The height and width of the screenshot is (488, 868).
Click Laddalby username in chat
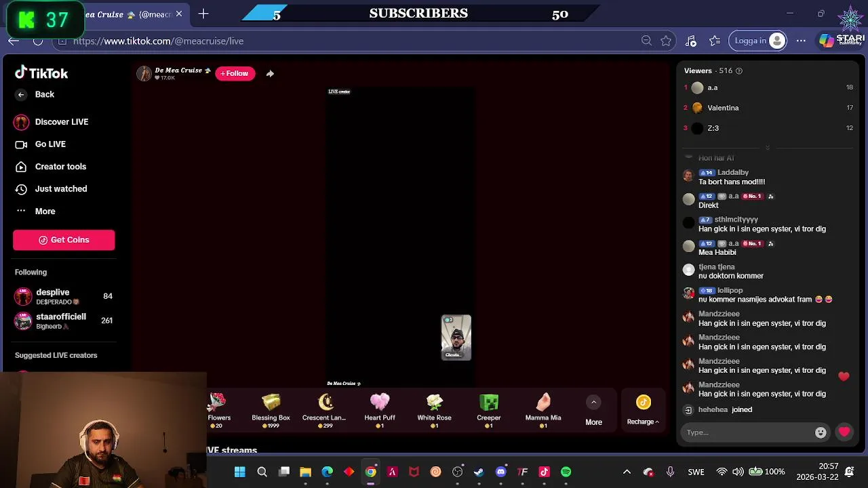pyautogui.click(x=733, y=173)
